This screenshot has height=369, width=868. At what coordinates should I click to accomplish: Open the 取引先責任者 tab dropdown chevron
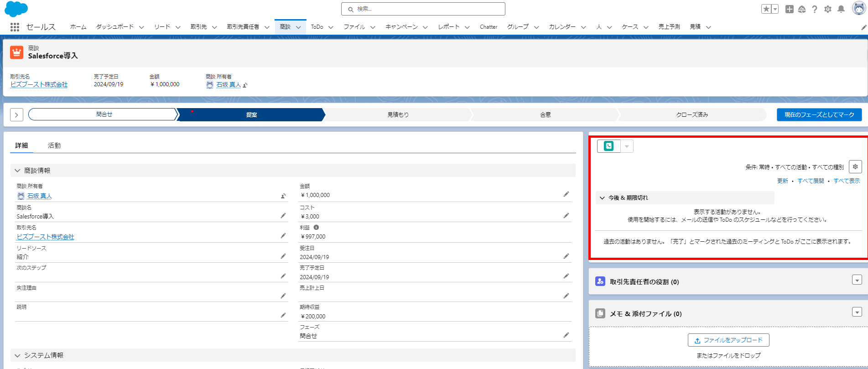coord(267,27)
